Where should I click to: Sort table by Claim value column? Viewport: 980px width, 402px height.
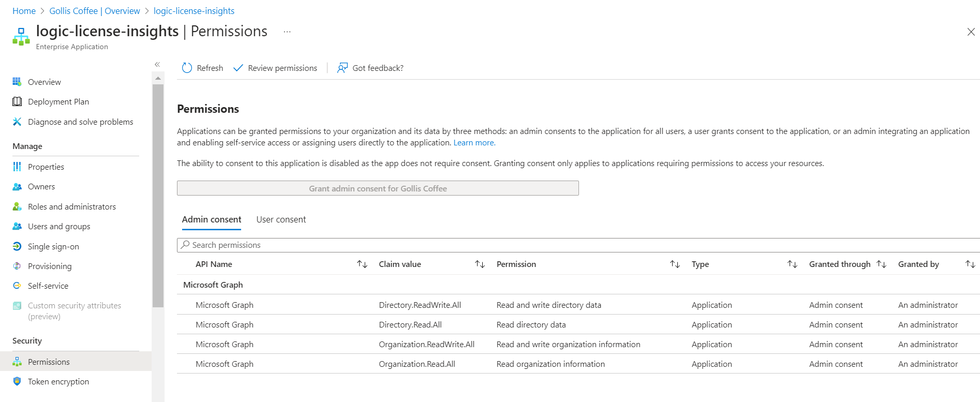click(480, 264)
